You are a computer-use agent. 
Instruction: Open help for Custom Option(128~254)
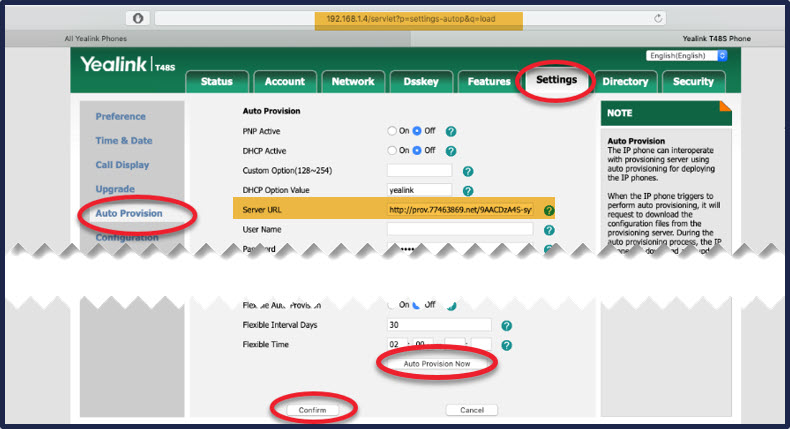[x=468, y=171]
